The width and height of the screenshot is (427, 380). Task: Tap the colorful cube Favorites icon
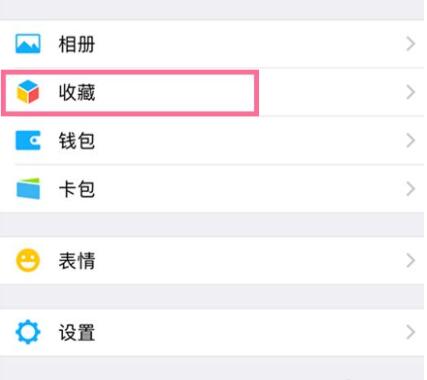(28, 92)
